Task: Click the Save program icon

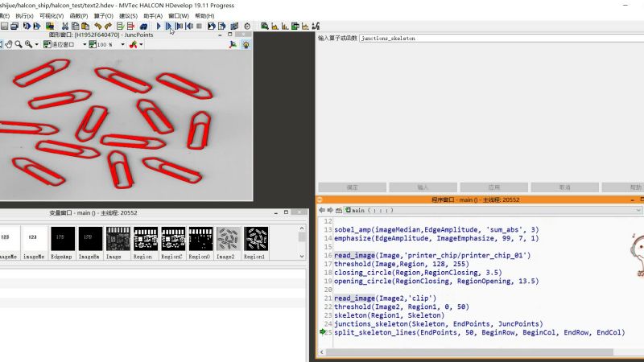Action: point(4,26)
